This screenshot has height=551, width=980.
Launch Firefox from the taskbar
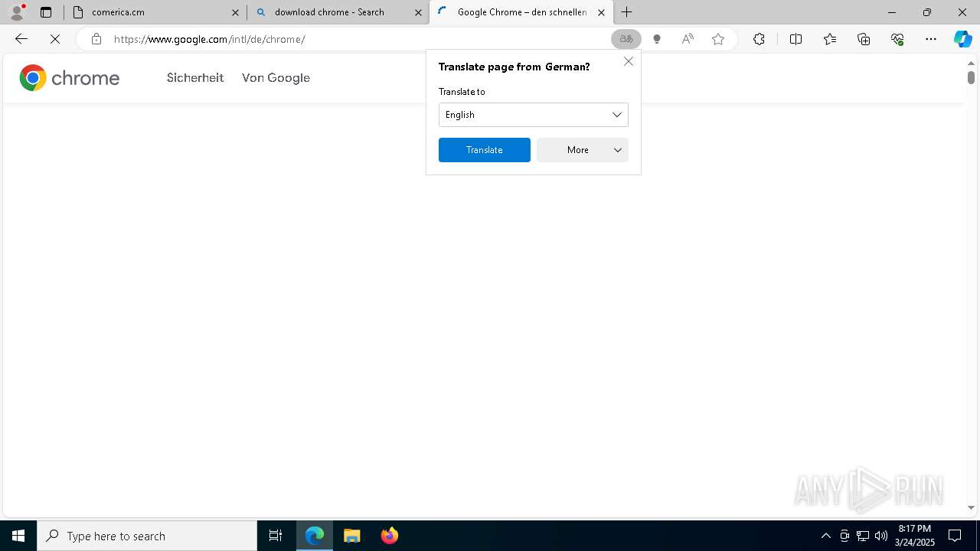coord(390,536)
